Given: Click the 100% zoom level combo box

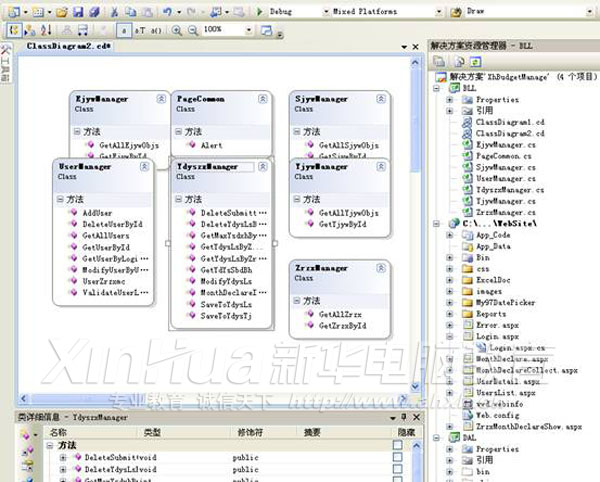Looking at the screenshot, I should (226, 30).
